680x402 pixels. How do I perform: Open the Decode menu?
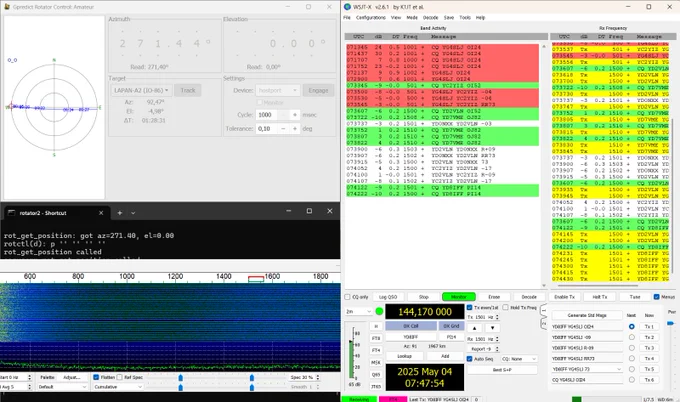coord(430,18)
